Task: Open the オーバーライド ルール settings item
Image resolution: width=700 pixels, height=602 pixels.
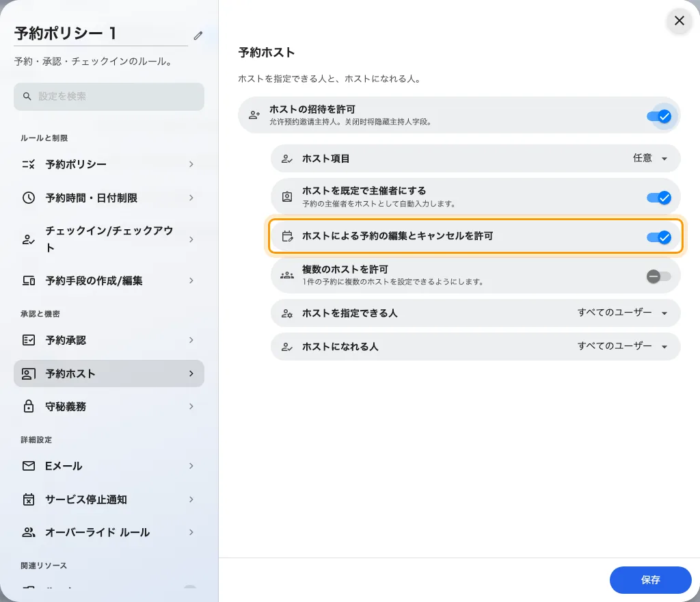Action: pos(109,532)
